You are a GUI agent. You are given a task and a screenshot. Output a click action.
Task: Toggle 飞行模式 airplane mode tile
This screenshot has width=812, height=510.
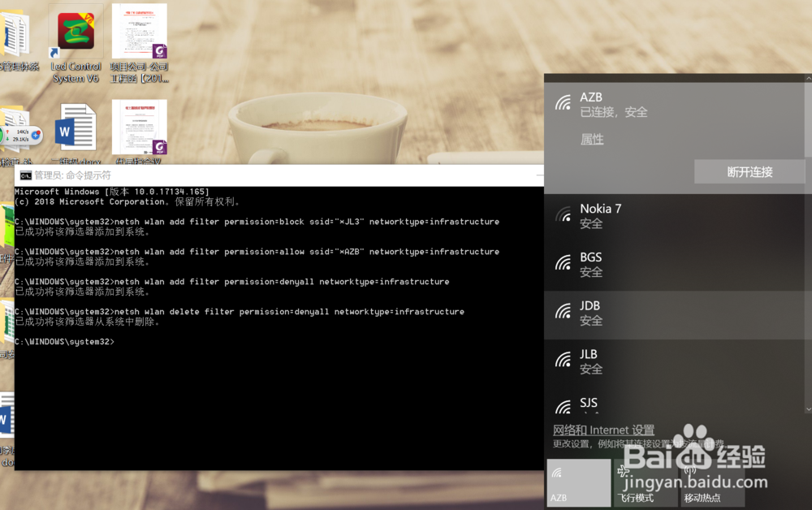coord(646,482)
